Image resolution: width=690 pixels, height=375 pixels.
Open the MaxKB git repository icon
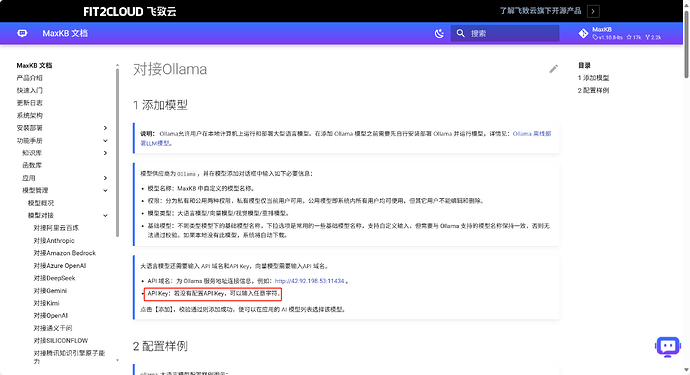(584, 33)
